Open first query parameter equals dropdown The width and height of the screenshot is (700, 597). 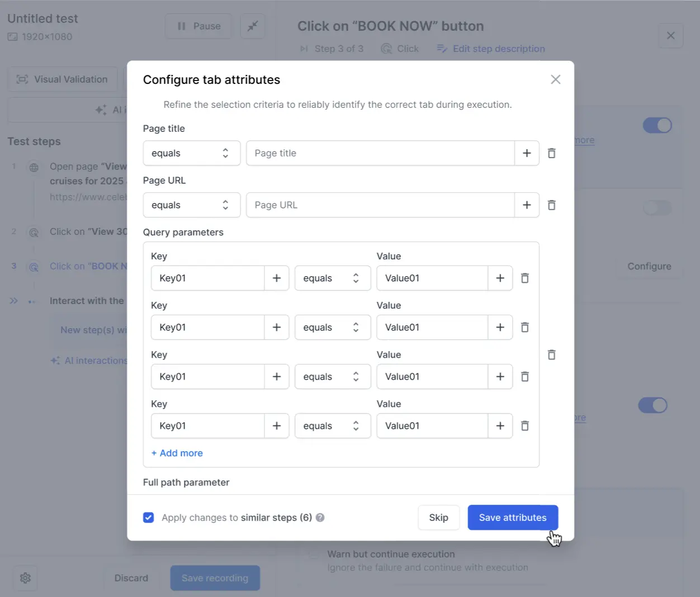[x=333, y=278]
